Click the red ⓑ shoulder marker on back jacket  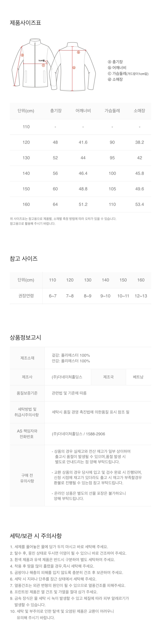78,52
